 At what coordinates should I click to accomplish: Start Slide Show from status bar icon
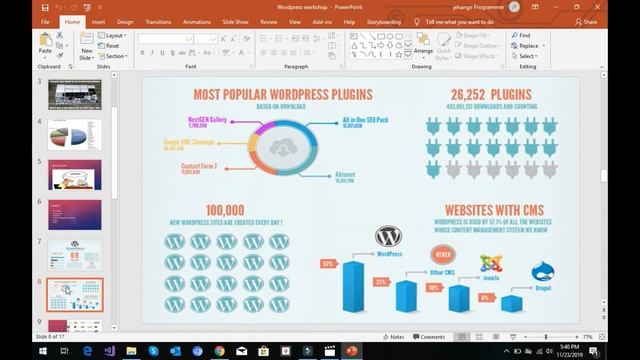[x=513, y=337]
